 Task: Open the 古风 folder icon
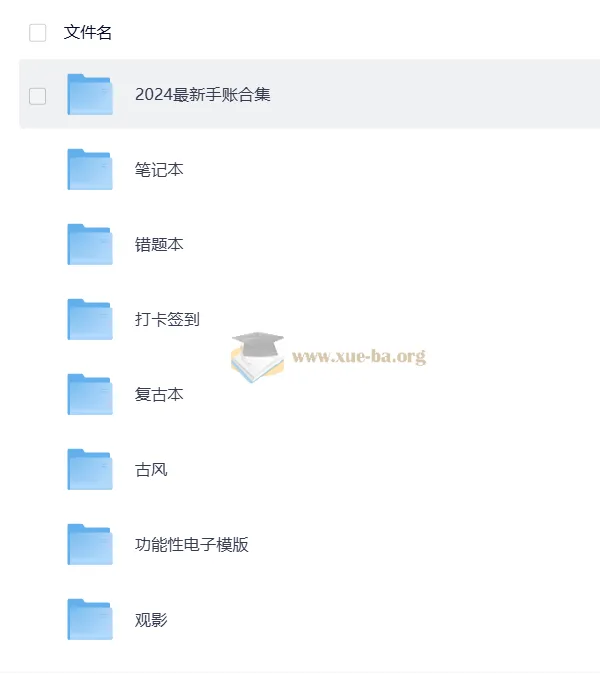coord(90,469)
